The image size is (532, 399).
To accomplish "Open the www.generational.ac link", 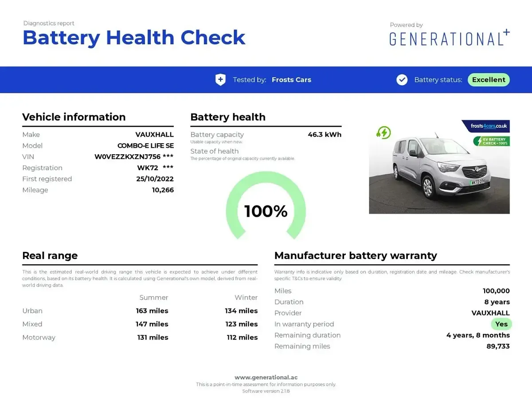I will pos(266,377).
